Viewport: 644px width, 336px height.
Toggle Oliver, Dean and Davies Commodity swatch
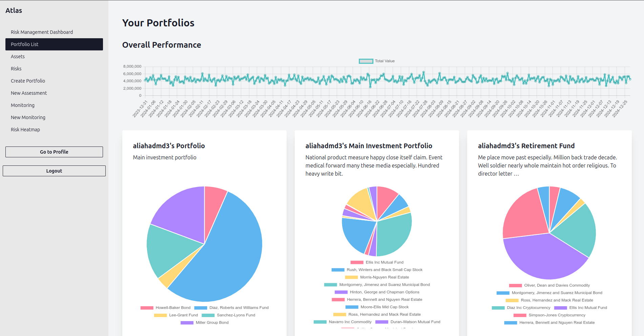515,286
